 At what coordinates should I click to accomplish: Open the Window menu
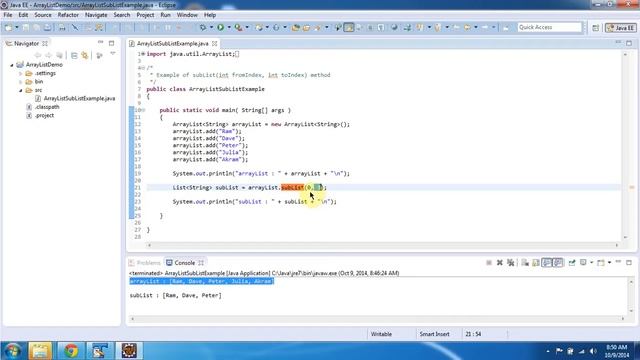[187, 15]
